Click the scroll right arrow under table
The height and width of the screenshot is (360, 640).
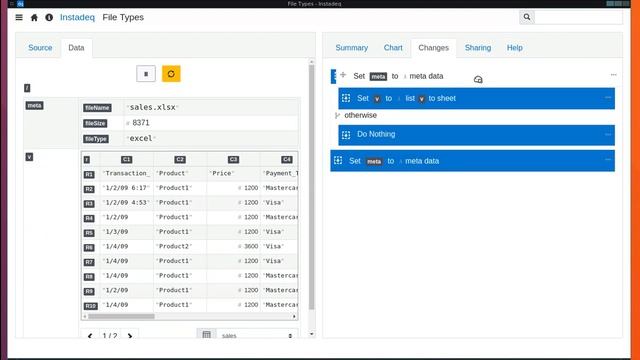point(294,316)
